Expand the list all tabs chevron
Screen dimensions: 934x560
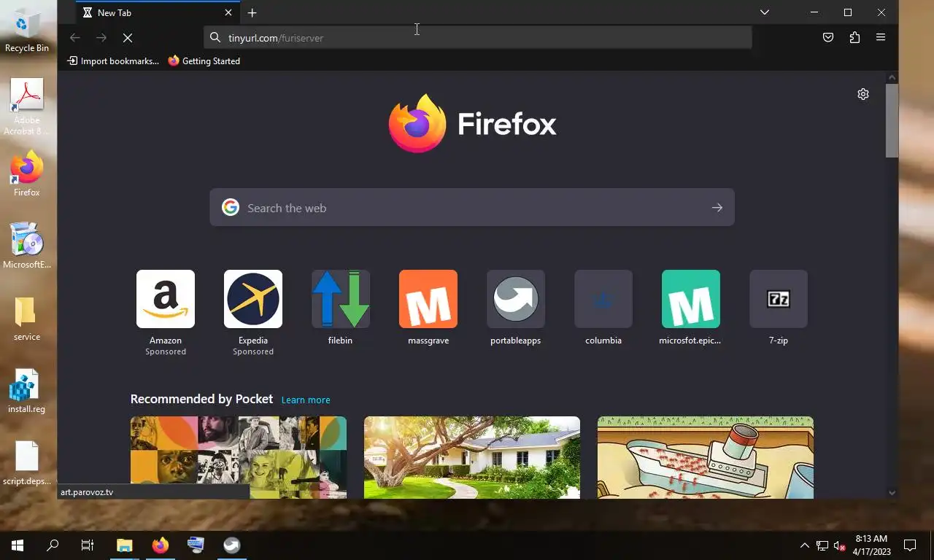764,12
